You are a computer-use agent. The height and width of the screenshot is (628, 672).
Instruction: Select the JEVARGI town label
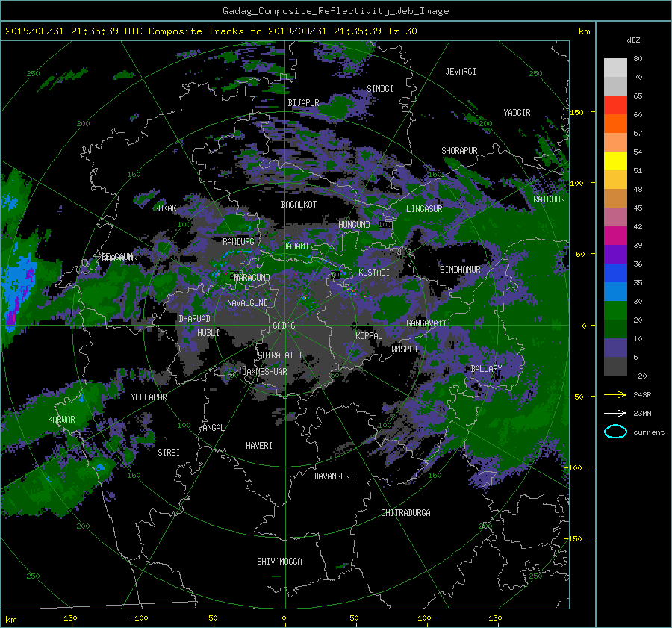[x=461, y=72]
